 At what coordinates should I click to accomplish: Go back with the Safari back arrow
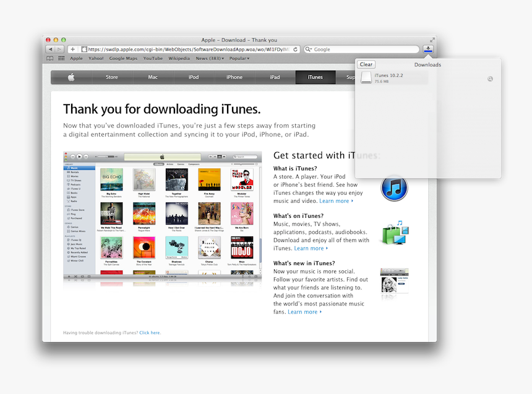[50, 49]
